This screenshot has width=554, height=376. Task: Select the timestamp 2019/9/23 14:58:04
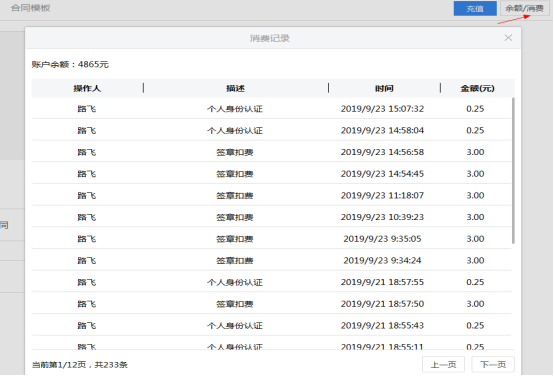(x=382, y=130)
